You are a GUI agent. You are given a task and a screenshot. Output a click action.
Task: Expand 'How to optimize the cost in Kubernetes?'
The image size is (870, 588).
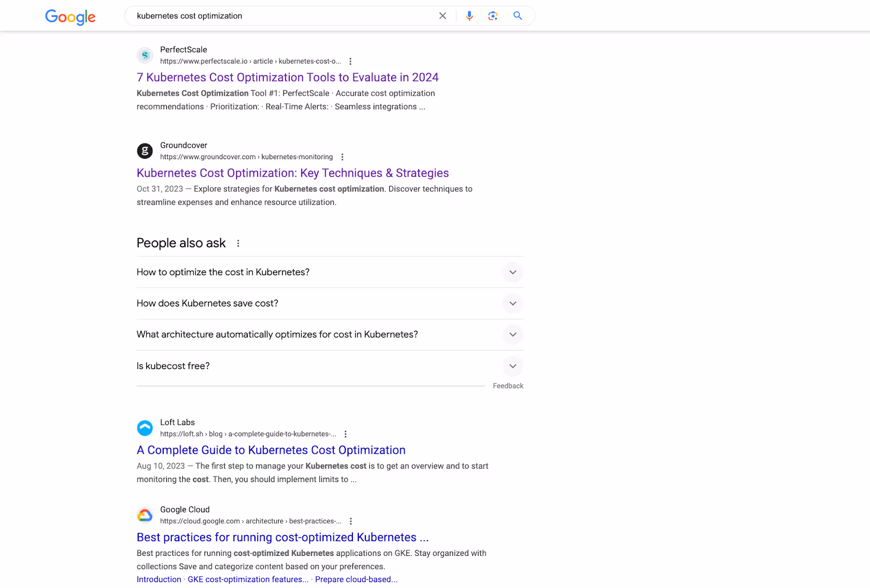point(330,272)
